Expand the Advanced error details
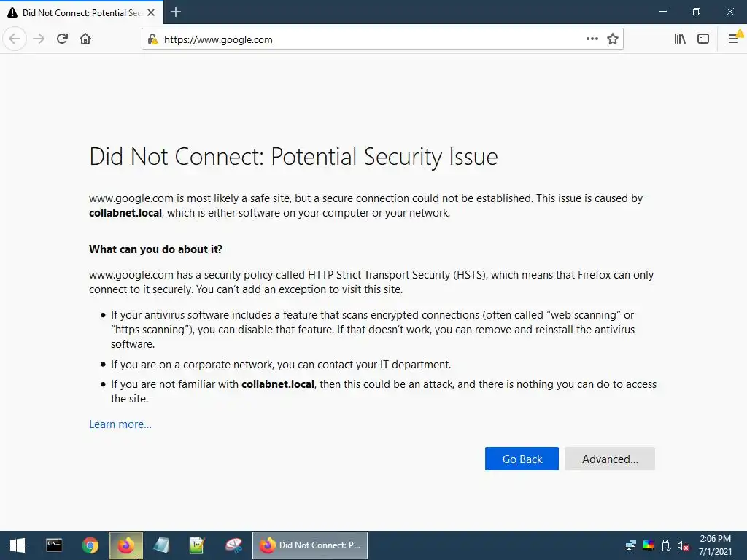 click(x=609, y=459)
